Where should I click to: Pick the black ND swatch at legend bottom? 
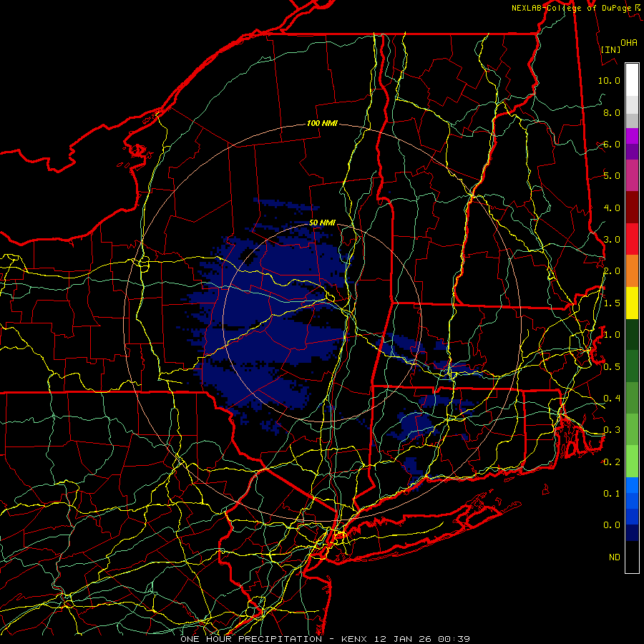click(632, 557)
